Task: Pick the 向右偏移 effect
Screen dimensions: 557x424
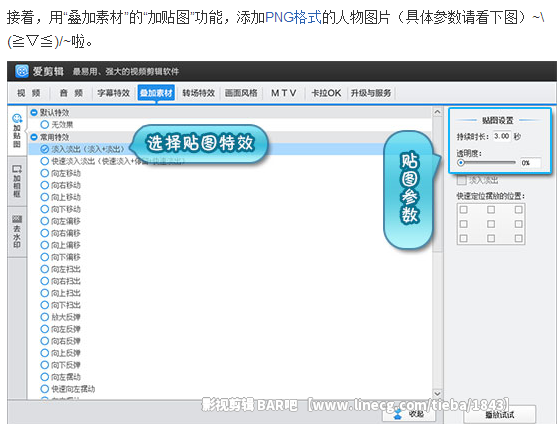Action: click(x=44, y=233)
